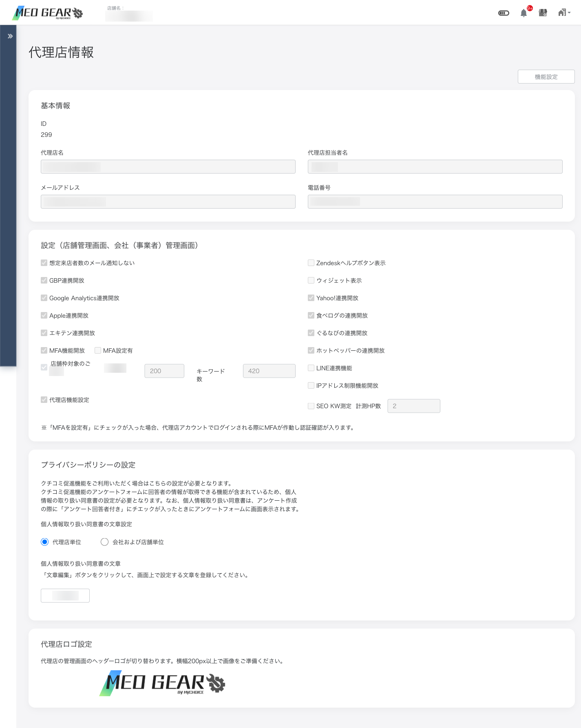Click the 代理店担当者名 input field

coord(435,167)
